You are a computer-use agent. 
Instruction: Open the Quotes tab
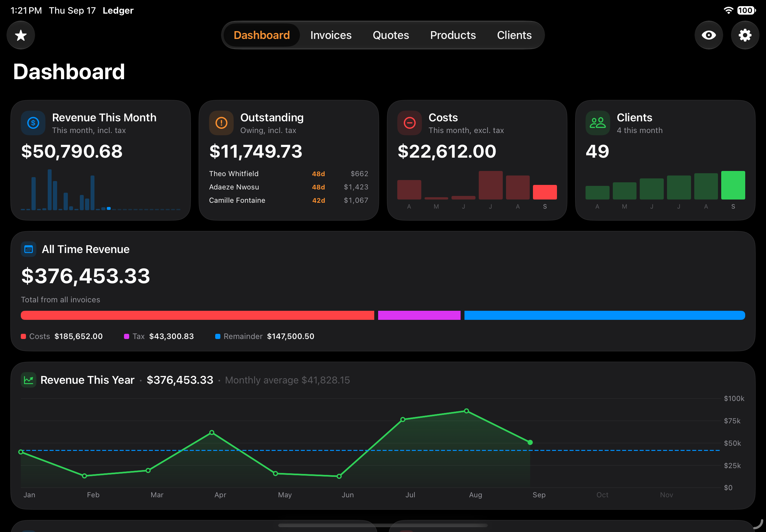point(390,35)
